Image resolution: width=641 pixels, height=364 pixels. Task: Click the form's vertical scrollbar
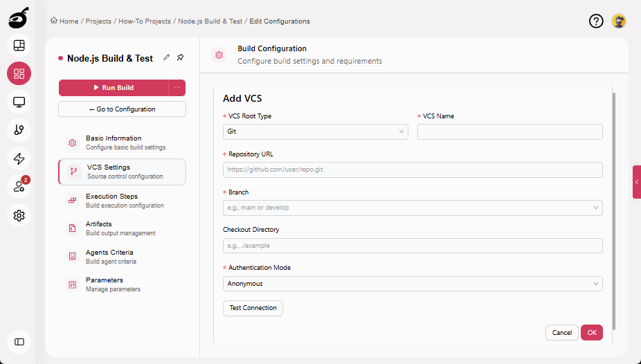pyautogui.click(x=613, y=211)
